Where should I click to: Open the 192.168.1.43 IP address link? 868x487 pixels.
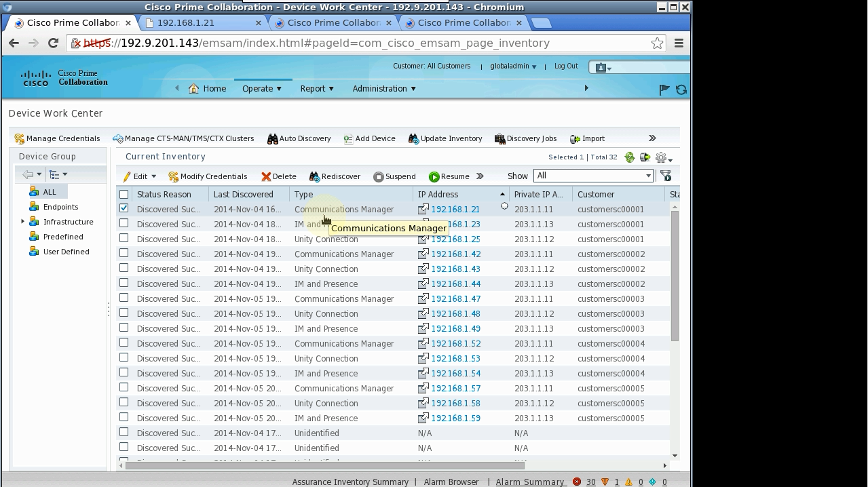click(455, 269)
